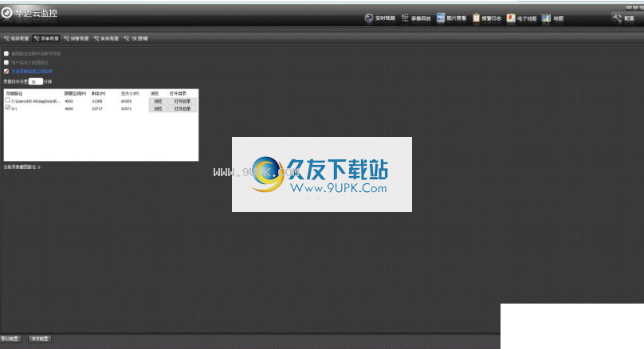Image resolution: width=644 pixels, height=349 pixels.
Task: Check the C:\Users storage path row checkbox
Action: pos(8,100)
